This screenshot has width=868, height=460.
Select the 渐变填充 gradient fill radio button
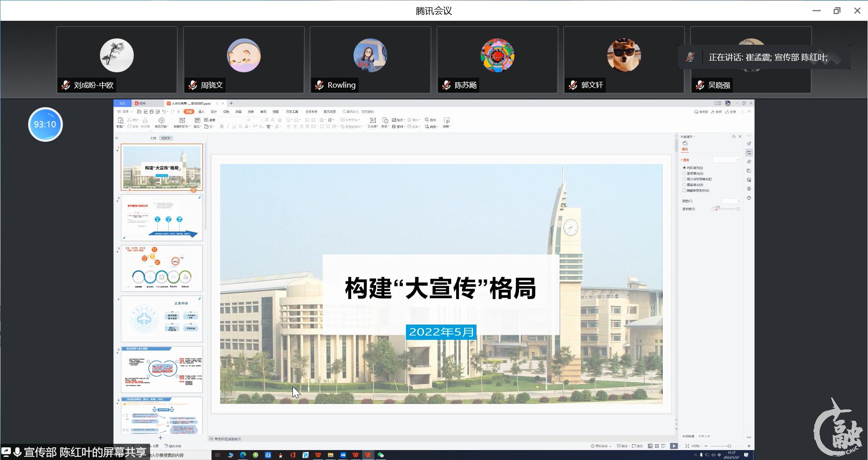click(684, 174)
